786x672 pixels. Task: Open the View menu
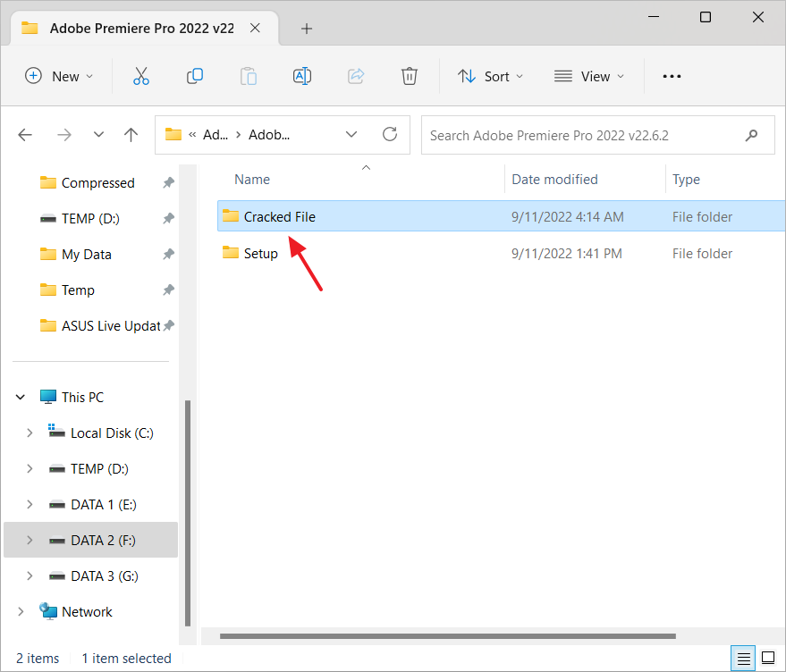[589, 76]
